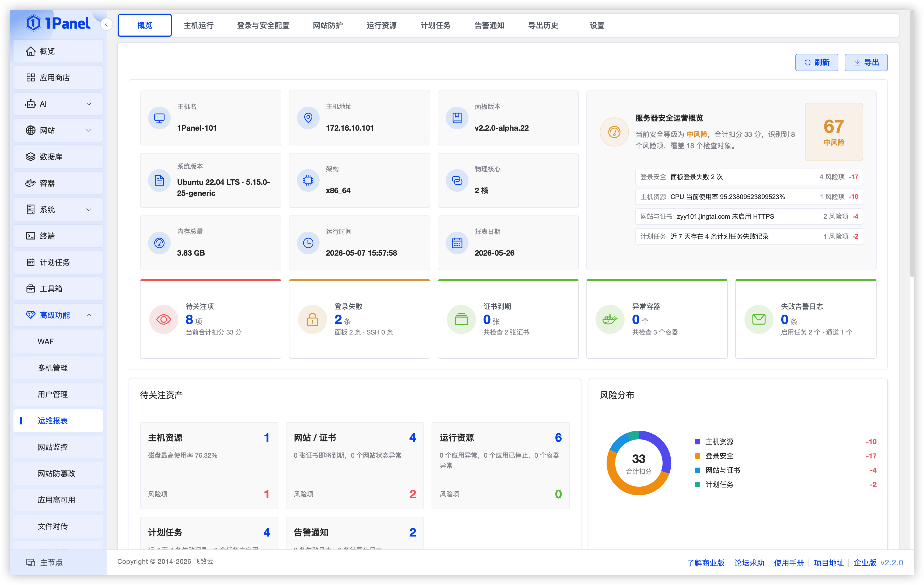Image resolution: width=924 pixels, height=585 pixels.
Task: Click the clock icon in 运行时间 card
Action: pyautogui.click(x=308, y=243)
